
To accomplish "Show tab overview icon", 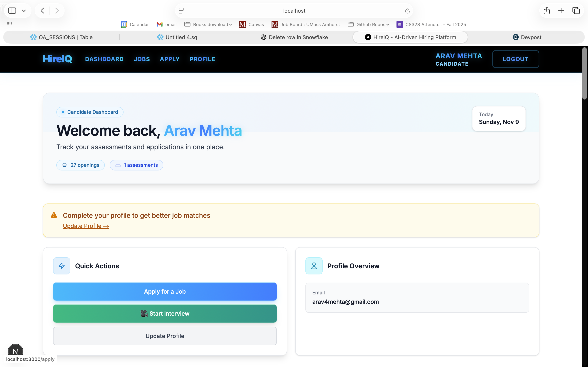I will click(576, 11).
